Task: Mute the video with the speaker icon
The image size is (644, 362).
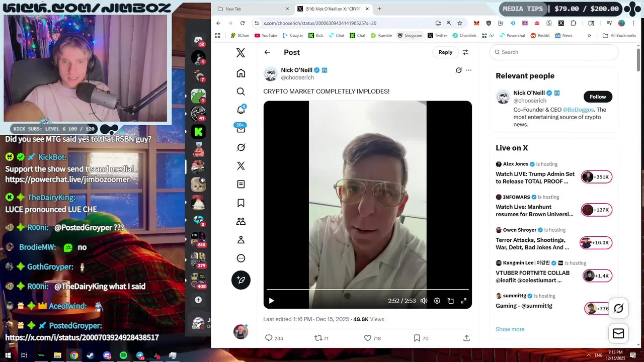Action: [424, 301]
